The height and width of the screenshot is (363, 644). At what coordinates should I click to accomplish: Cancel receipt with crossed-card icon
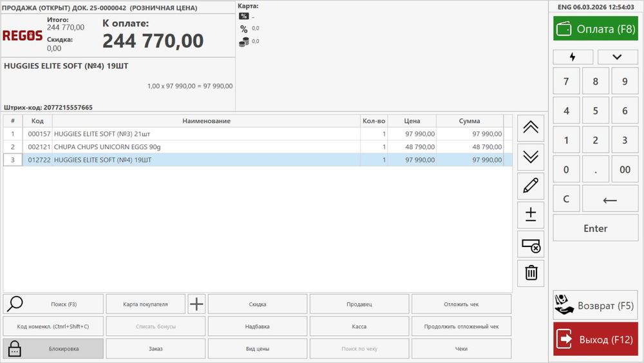click(x=531, y=244)
